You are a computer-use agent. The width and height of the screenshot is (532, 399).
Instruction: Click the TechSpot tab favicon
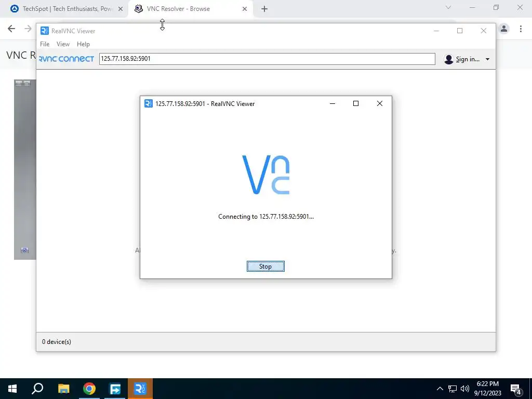click(x=15, y=9)
